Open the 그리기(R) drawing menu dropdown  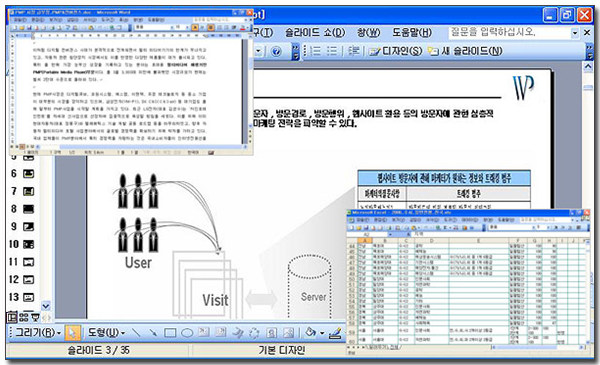click(x=38, y=333)
